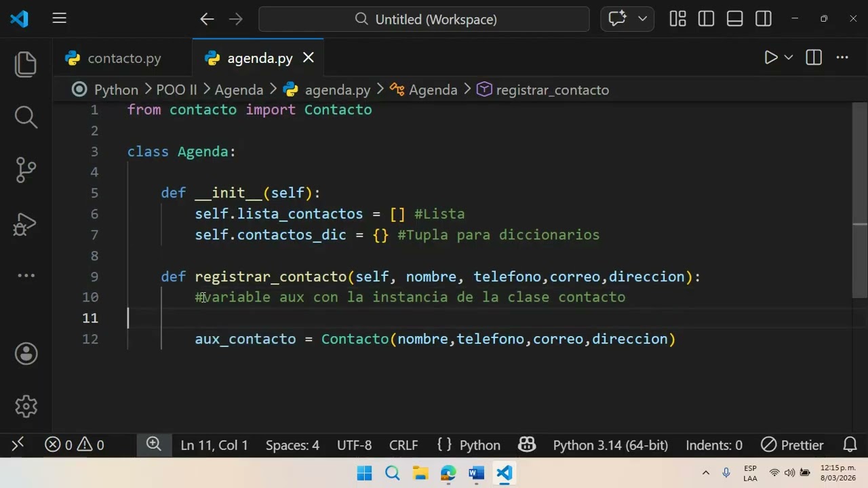Screen dimensions: 868x488
Task: Show hidden system tray icons chevron
Action: pos(706,473)
